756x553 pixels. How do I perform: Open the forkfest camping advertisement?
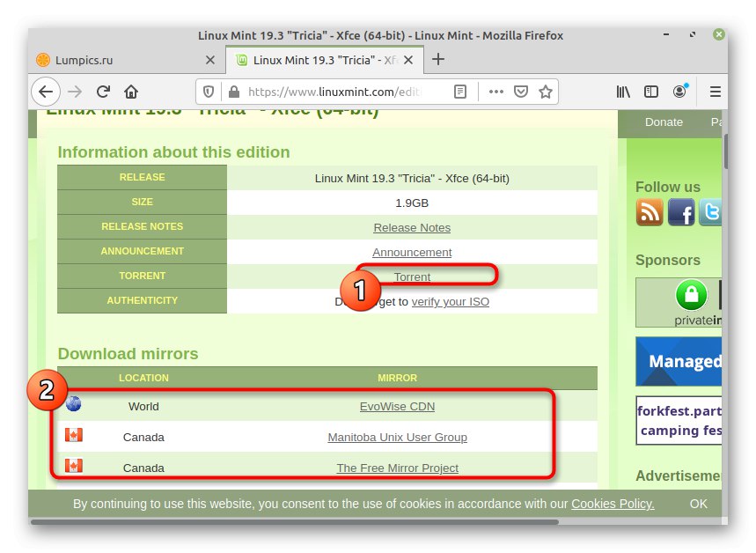pyautogui.click(x=679, y=420)
